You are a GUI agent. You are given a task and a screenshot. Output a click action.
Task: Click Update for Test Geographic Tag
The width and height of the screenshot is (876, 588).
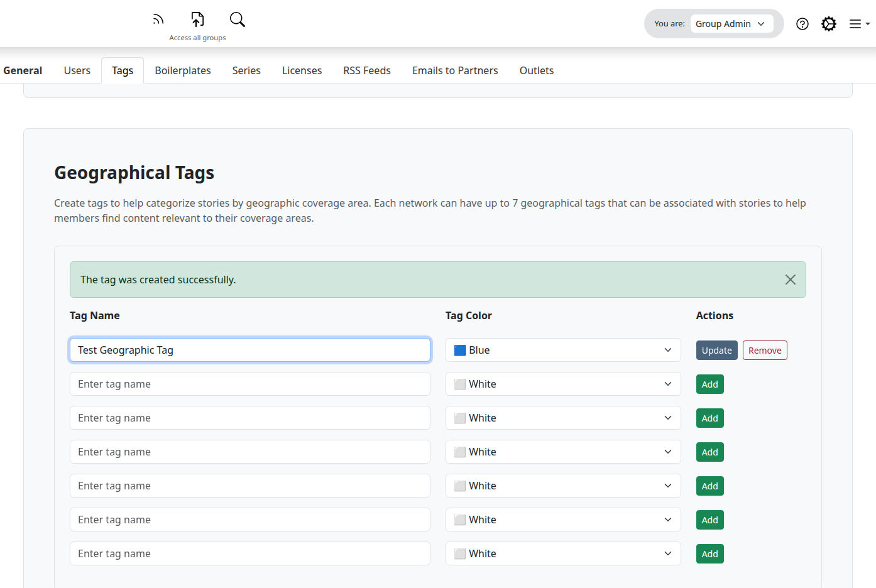pos(716,351)
